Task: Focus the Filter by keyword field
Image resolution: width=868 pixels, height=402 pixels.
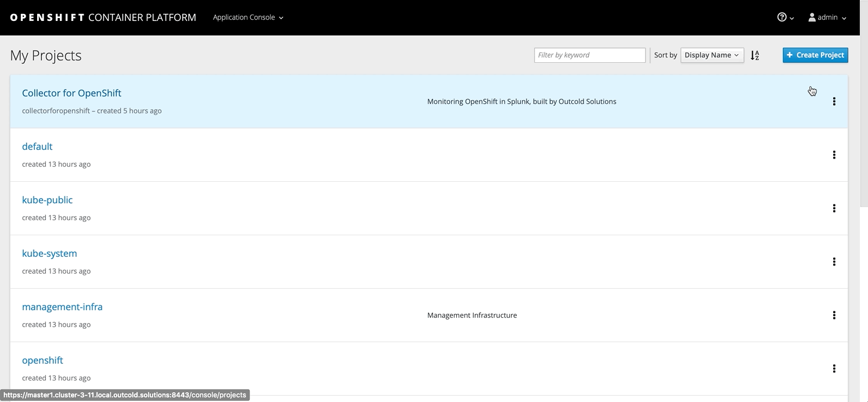Action: pyautogui.click(x=589, y=55)
